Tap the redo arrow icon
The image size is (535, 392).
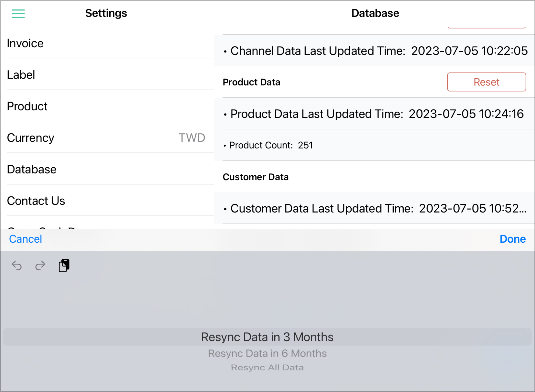pyautogui.click(x=40, y=266)
